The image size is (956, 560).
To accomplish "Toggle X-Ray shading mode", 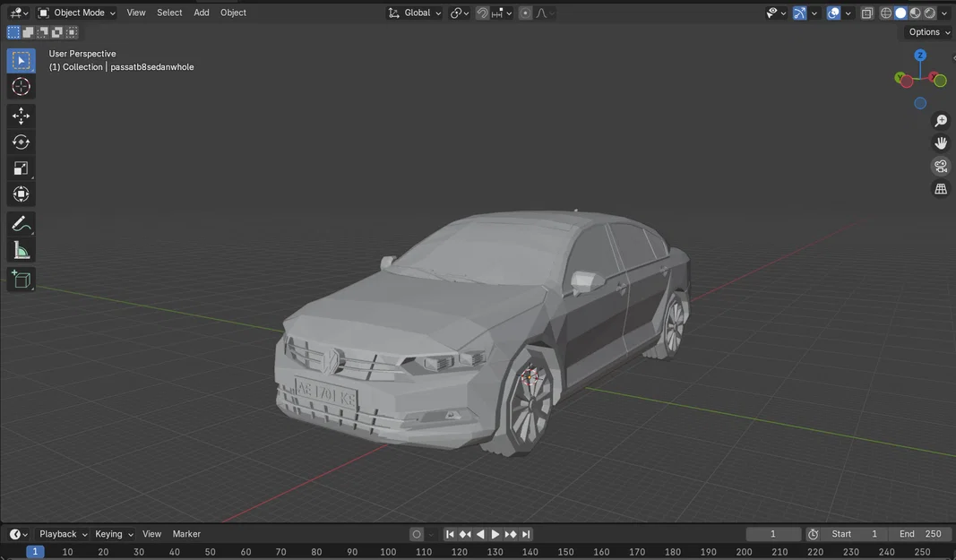I will pos(866,13).
